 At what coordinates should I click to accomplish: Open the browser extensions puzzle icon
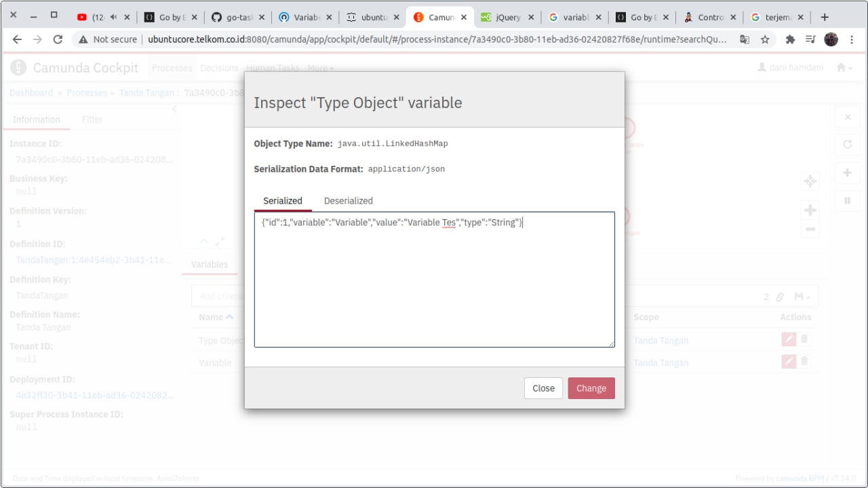tap(790, 39)
